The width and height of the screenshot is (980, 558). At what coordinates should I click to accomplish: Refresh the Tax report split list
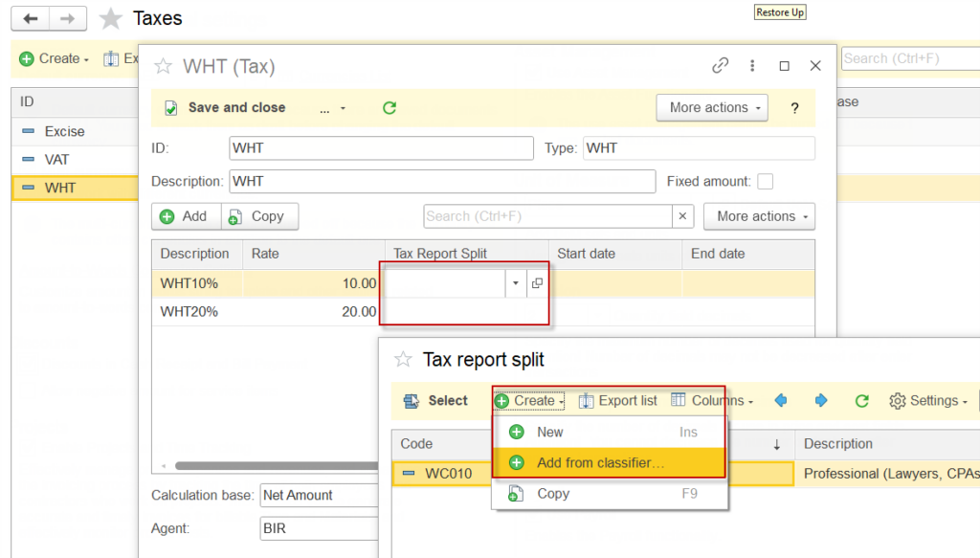tap(861, 401)
